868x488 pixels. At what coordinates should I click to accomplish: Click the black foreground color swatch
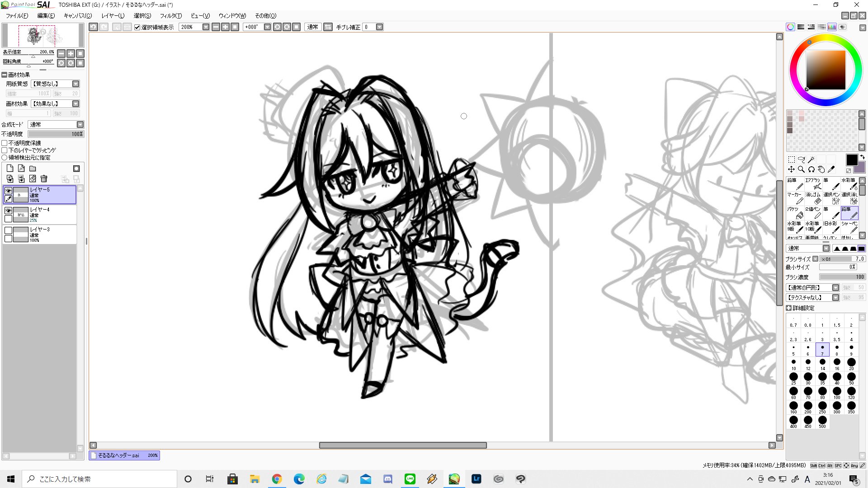pyautogui.click(x=851, y=160)
